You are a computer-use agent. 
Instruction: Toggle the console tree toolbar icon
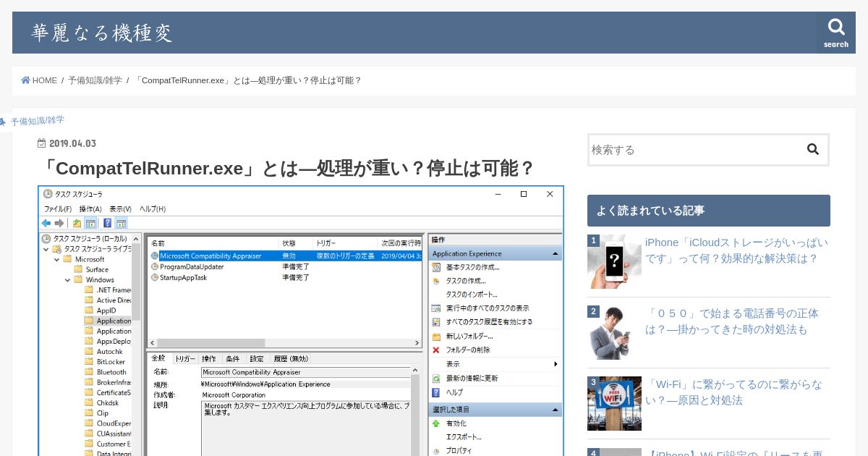point(90,224)
